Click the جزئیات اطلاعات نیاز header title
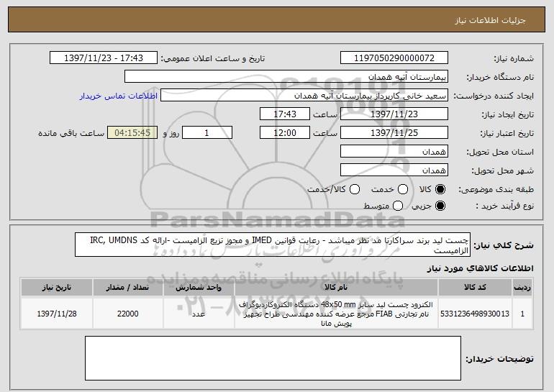The width and height of the screenshot is (554, 392). [x=490, y=20]
